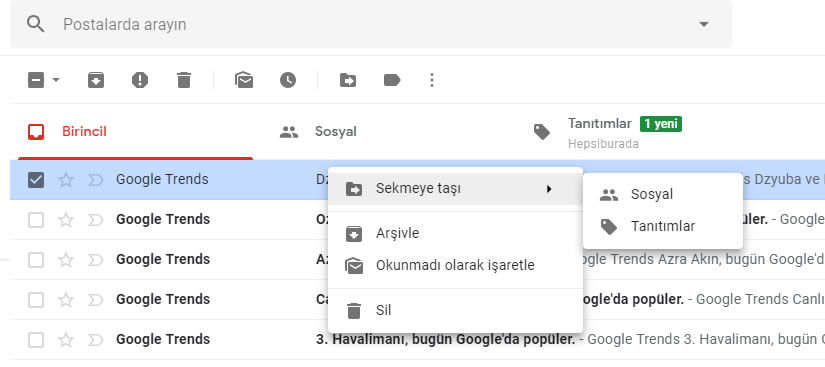Click the 'Sil' trash icon in menu
Screen dimensions: 825x367
click(x=354, y=311)
